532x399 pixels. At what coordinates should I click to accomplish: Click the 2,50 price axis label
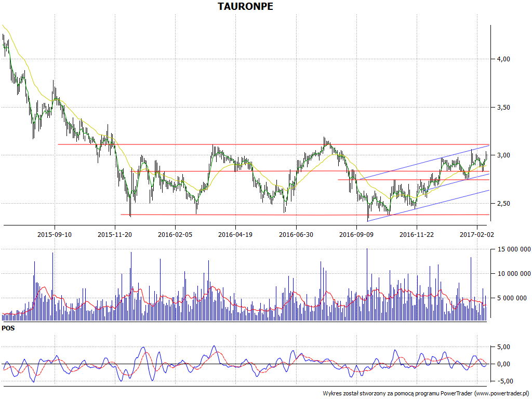point(503,203)
